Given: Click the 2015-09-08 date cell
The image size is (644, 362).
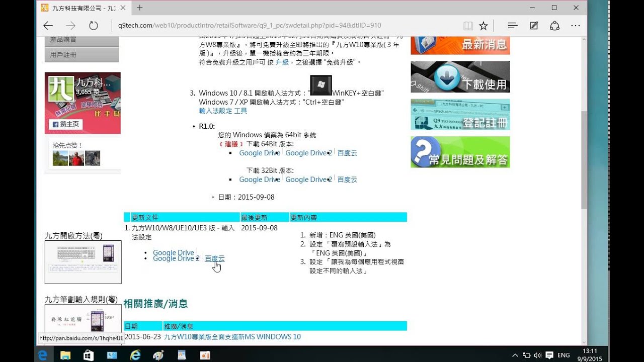Looking at the screenshot, I should (259, 228).
